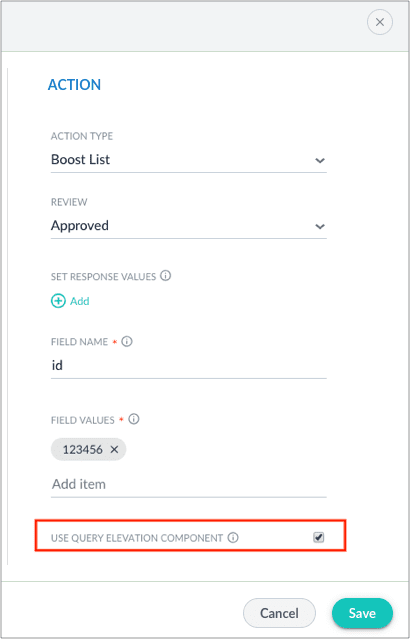Click the info icon next to Field Values
Image resolution: width=410 pixels, height=639 pixels.
[x=134, y=419]
